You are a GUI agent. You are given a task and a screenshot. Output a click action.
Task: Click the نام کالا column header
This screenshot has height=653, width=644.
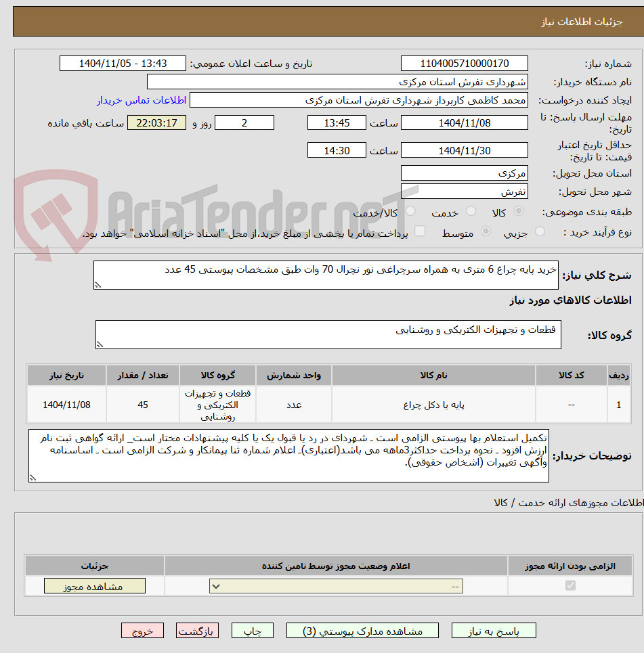(433, 376)
